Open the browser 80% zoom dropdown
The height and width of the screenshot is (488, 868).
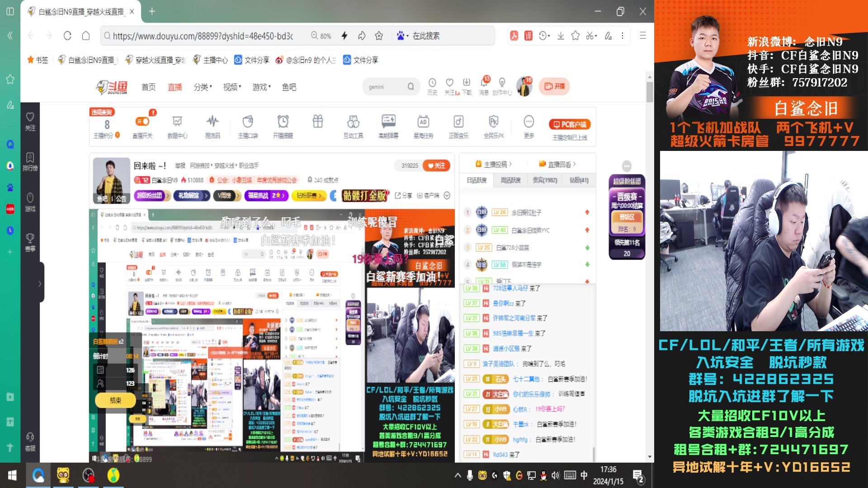[322, 35]
